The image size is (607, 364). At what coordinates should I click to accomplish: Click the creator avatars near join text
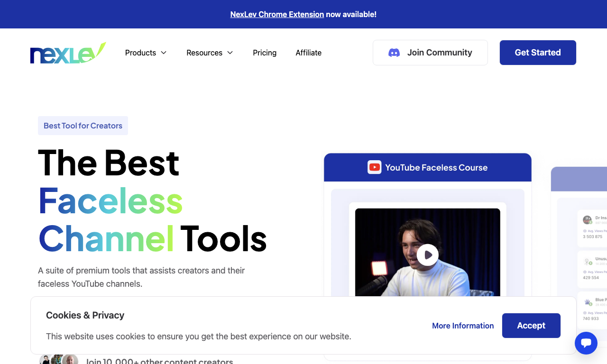(59, 359)
